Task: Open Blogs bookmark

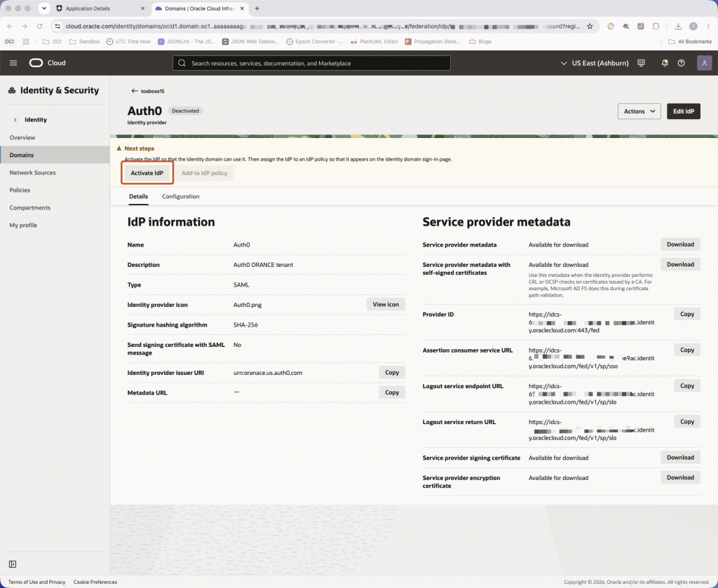Action: [480, 41]
